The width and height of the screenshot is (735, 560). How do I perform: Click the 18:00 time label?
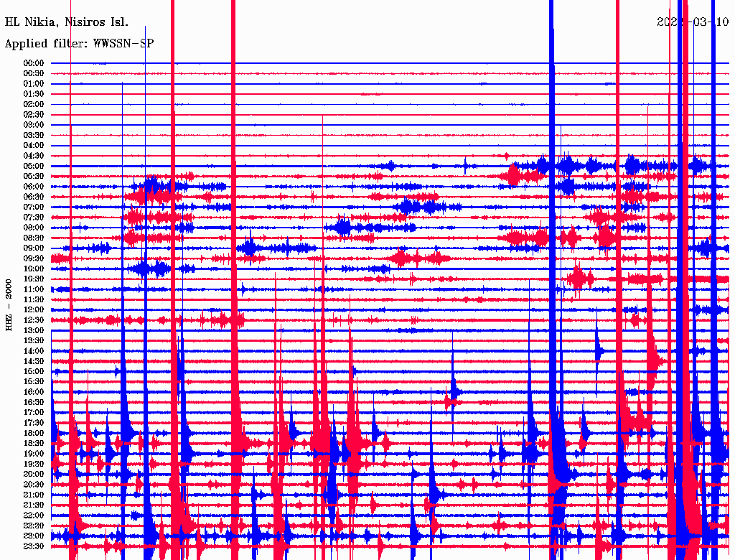[33, 433]
